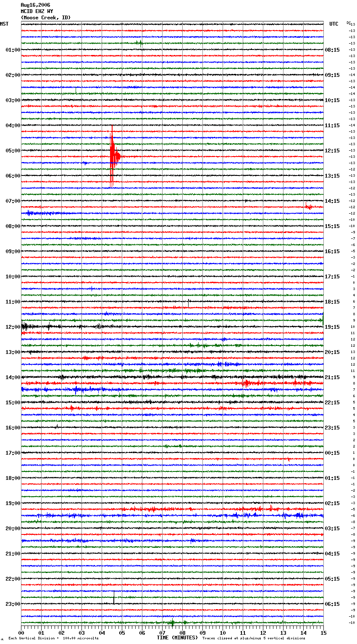Click the date text Aug16,2006
The image size is (357, 644).
pos(35,5)
